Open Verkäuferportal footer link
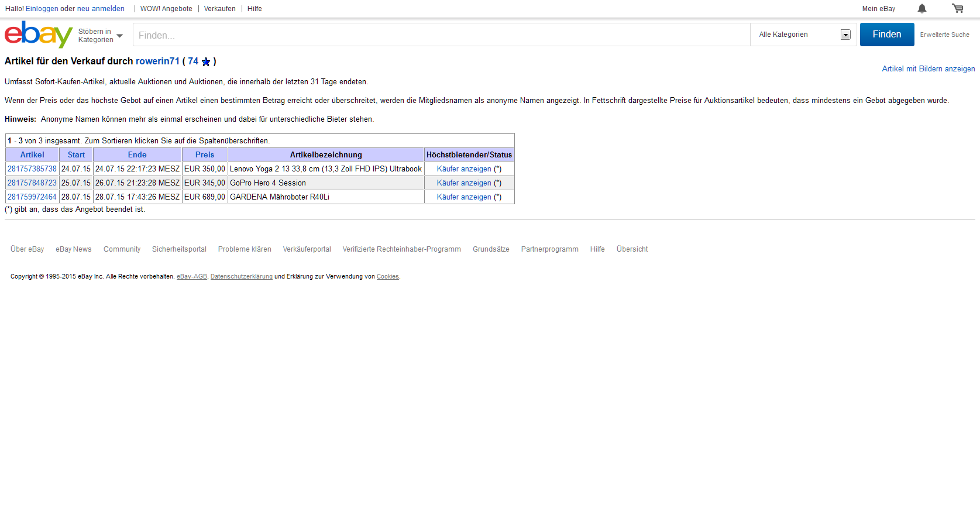Image resolution: width=980 pixels, height=529 pixels. pyautogui.click(x=307, y=249)
